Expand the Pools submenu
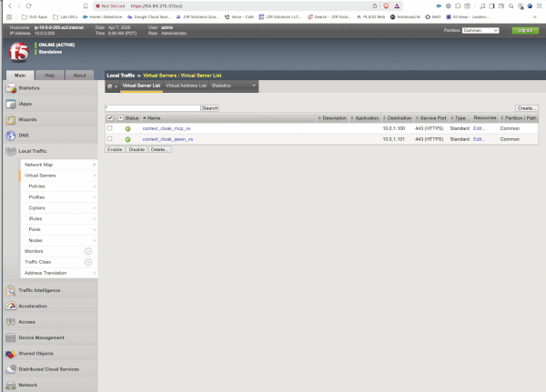 tap(95, 229)
